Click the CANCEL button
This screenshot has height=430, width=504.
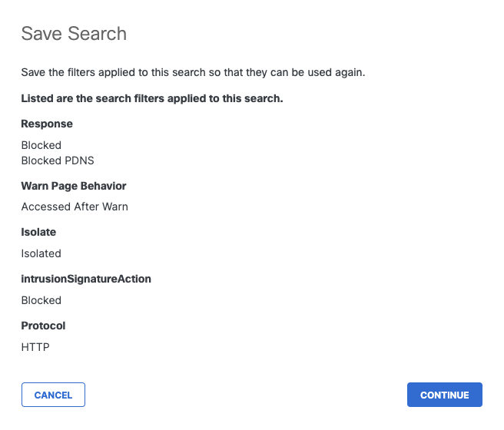point(53,395)
